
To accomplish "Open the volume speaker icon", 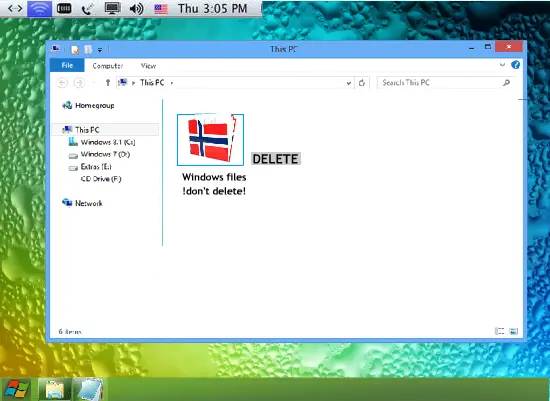I will pyautogui.click(x=136, y=8).
